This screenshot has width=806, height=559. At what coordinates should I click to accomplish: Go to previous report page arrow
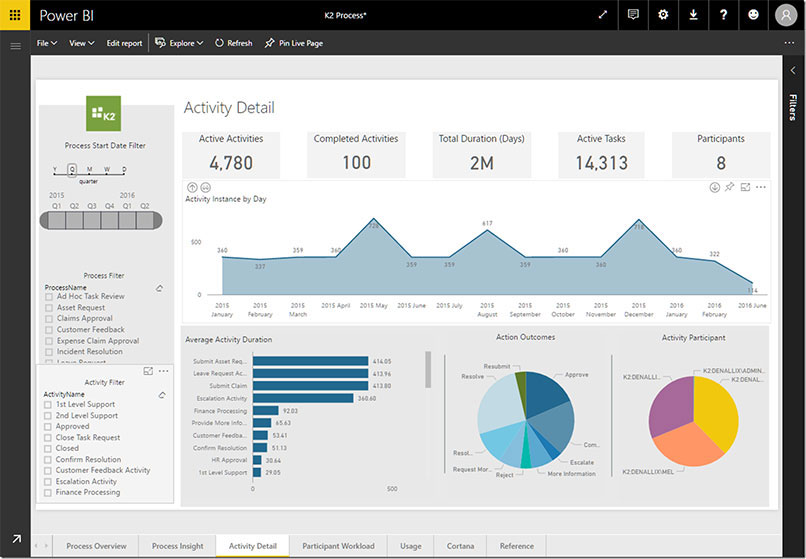36,546
